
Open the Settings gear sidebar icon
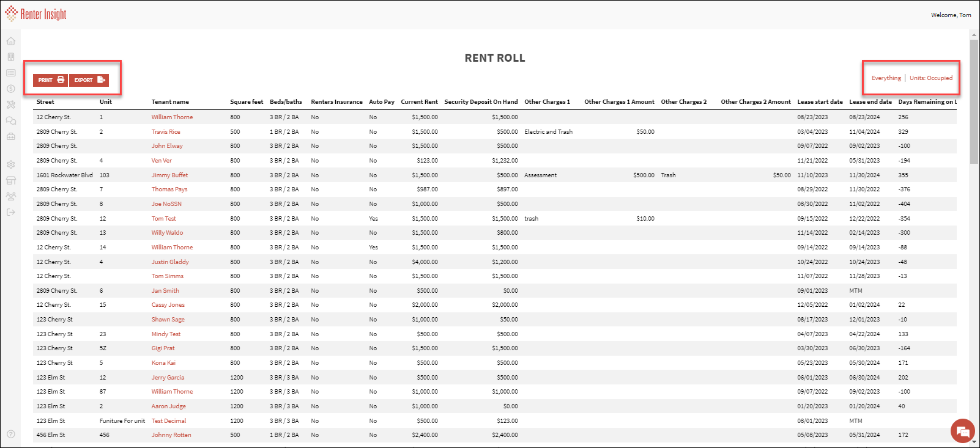tap(11, 164)
